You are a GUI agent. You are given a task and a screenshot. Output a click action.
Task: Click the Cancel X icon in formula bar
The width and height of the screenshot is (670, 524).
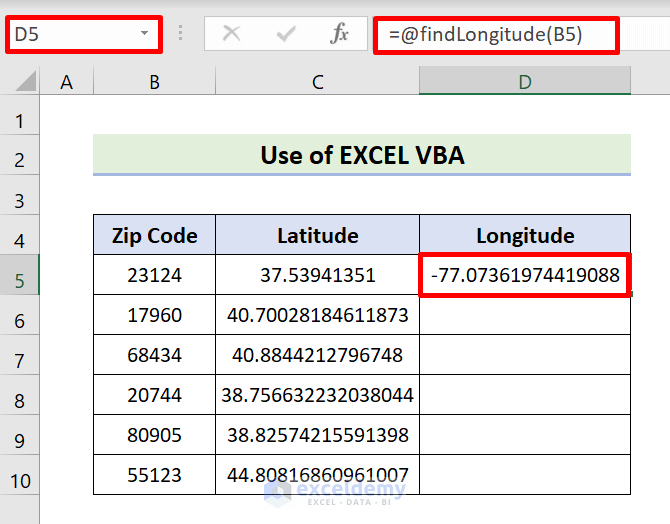232,33
